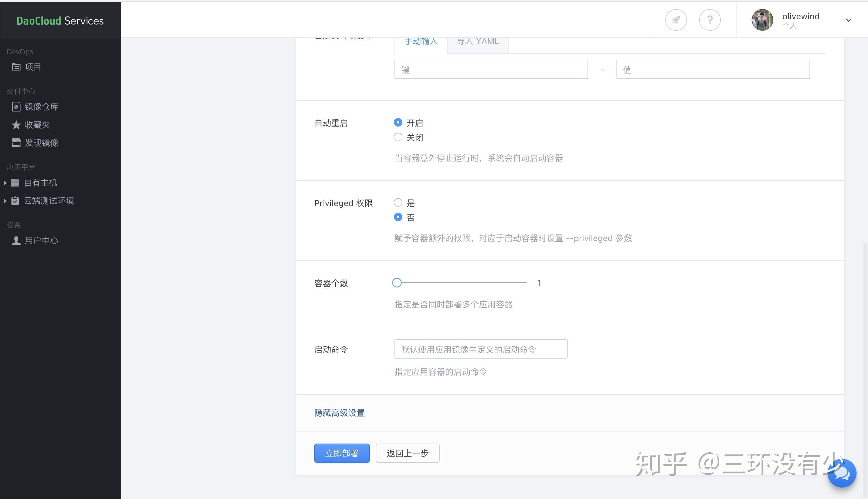Click the 发现镜像 store icon
The width and height of the screenshot is (868, 499).
pyautogui.click(x=16, y=143)
